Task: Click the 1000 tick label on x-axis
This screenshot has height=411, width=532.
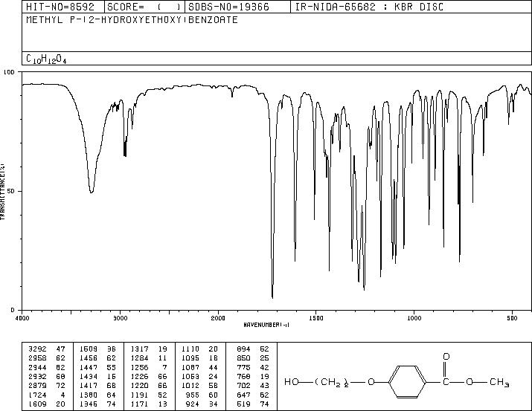Action: [414, 318]
